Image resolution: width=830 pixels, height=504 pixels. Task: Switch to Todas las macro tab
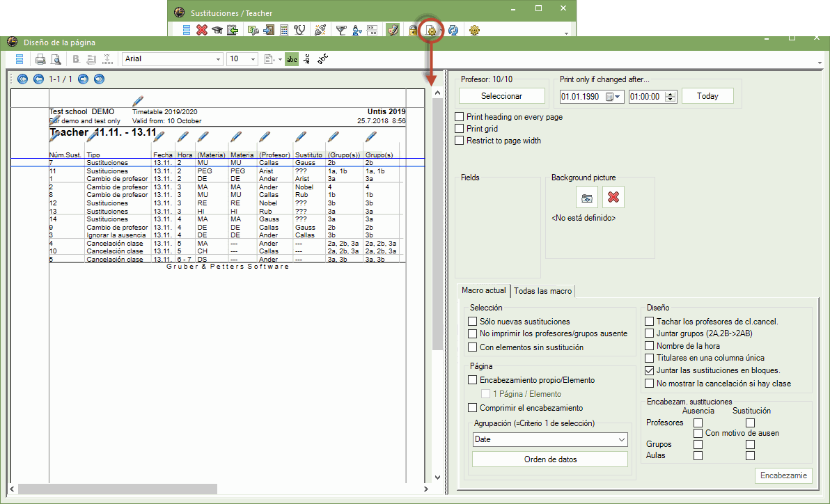point(542,291)
